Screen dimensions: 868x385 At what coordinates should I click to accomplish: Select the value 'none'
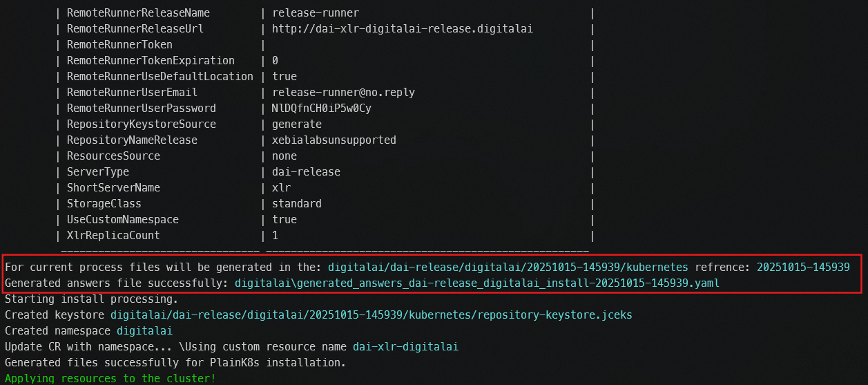tap(284, 156)
